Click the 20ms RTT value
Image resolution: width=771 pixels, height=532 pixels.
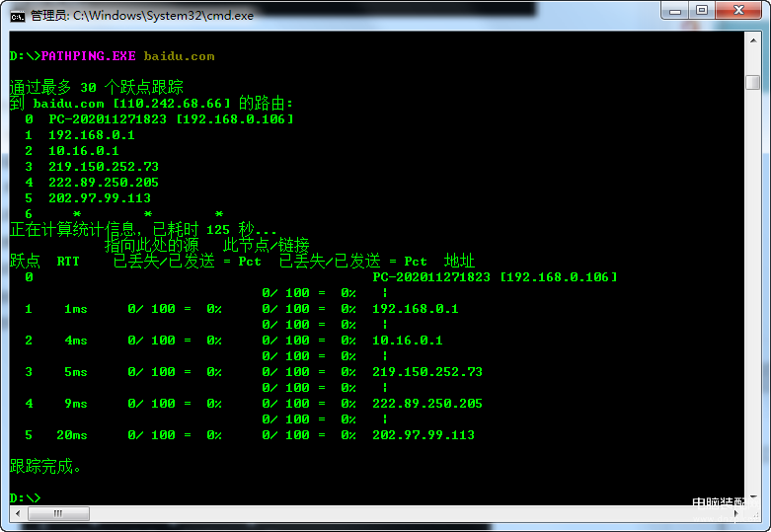72,435
